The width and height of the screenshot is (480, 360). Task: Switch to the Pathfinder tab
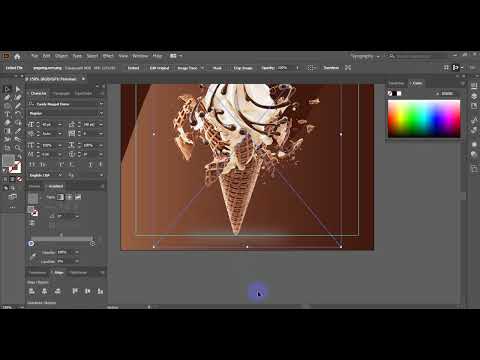[x=78, y=273]
